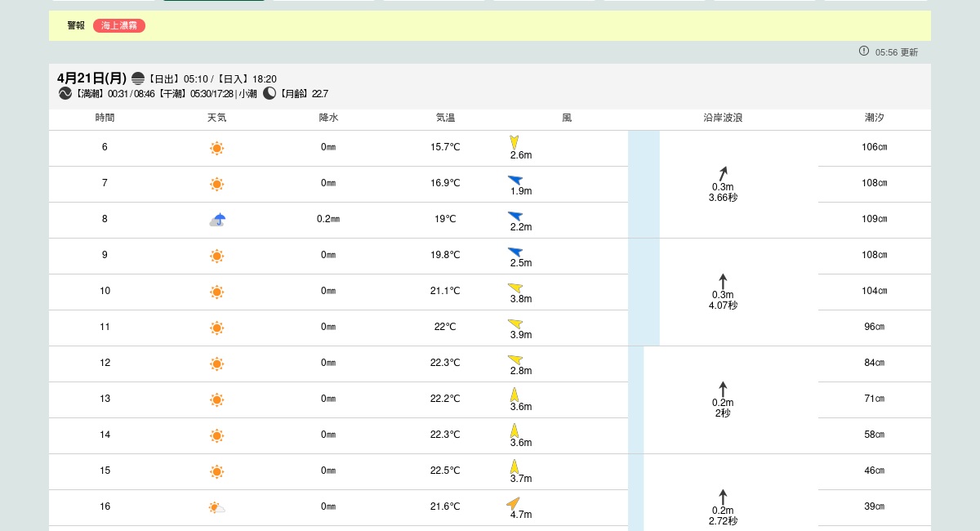Click the update info icon beside 05:56
980x531 pixels.
click(x=864, y=51)
